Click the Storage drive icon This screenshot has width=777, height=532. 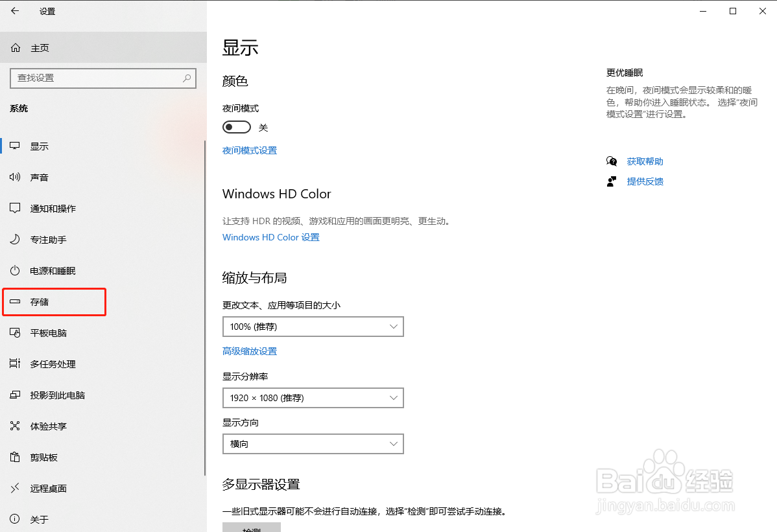click(16, 302)
